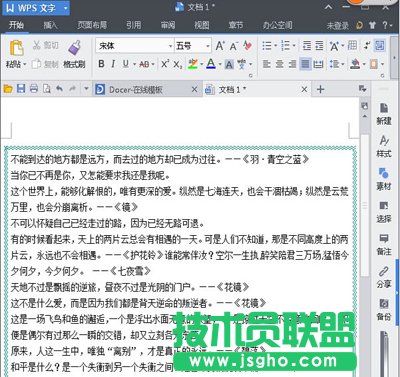Toggle justified text alignment
The image size is (400, 377).
point(305,64)
